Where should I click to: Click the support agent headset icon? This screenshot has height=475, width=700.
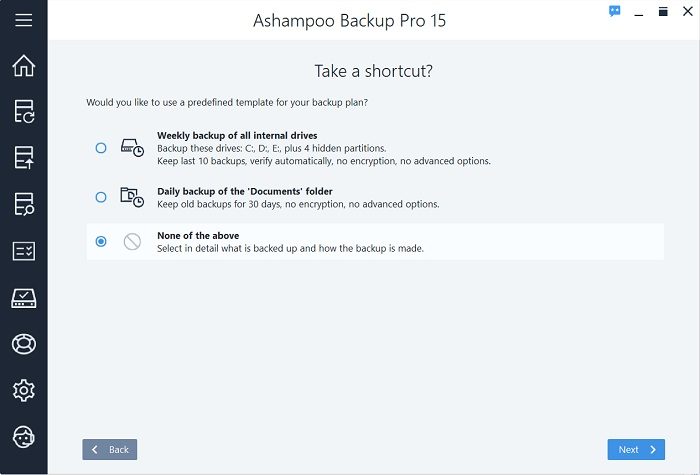[23, 437]
